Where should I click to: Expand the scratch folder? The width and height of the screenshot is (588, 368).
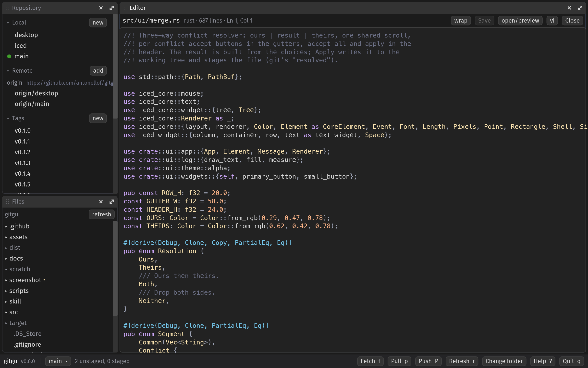tap(6, 269)
